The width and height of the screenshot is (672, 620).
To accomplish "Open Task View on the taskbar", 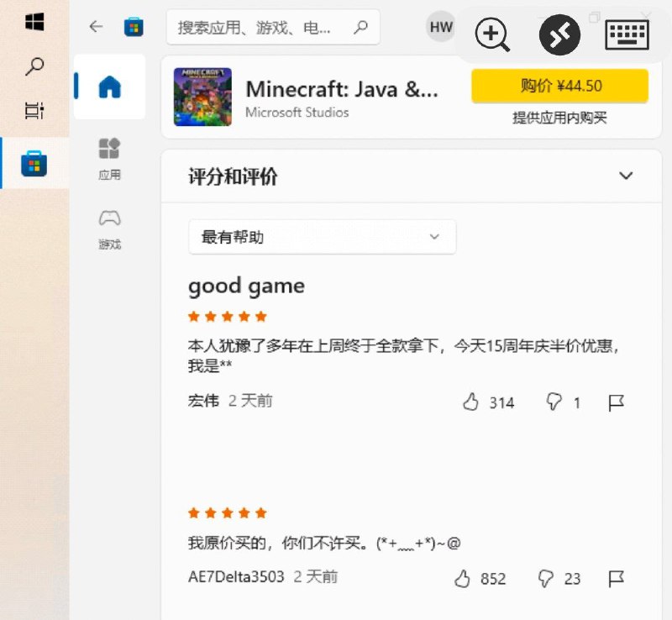I will click(34, 111).
